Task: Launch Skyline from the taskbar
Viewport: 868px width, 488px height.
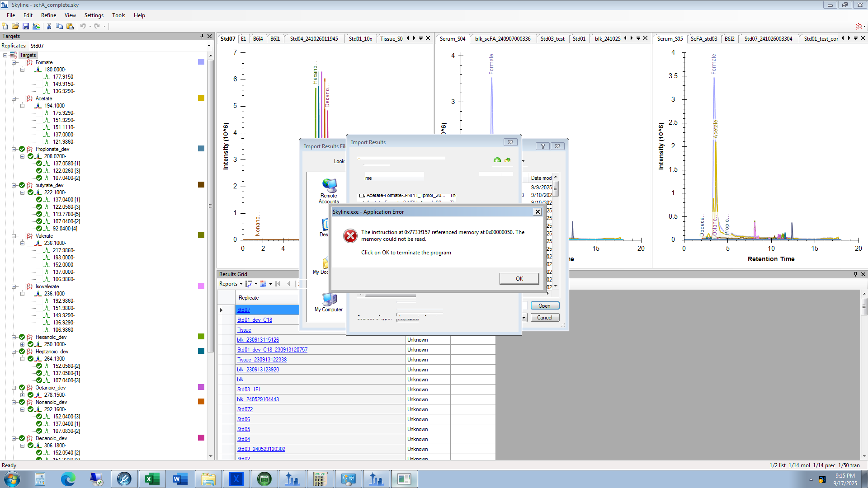Action: click(292, 479)
